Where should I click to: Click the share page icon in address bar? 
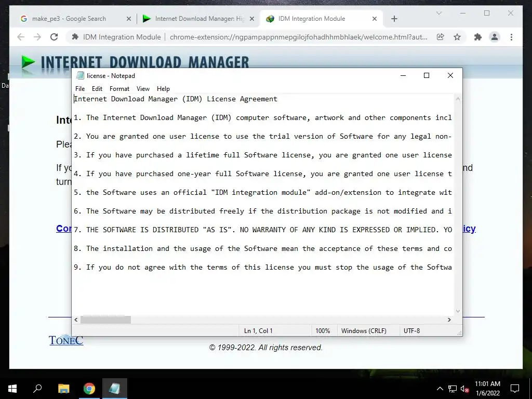(x=441, y=37)
